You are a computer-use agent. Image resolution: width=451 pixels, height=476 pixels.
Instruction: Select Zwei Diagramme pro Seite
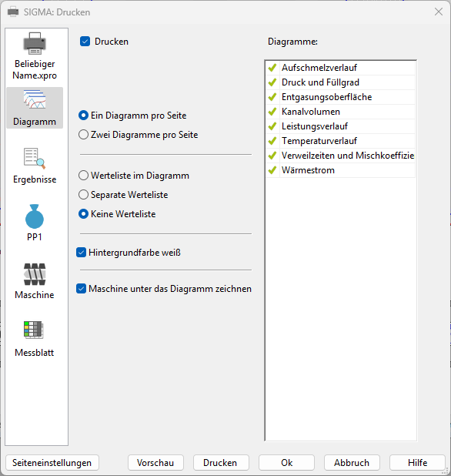83,135
